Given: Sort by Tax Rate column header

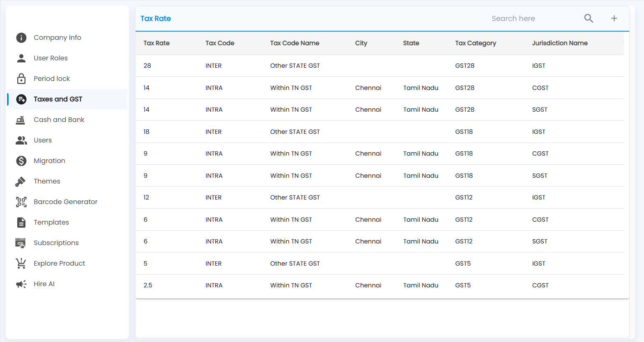Looking at the screenshot, I should (156, 43).
